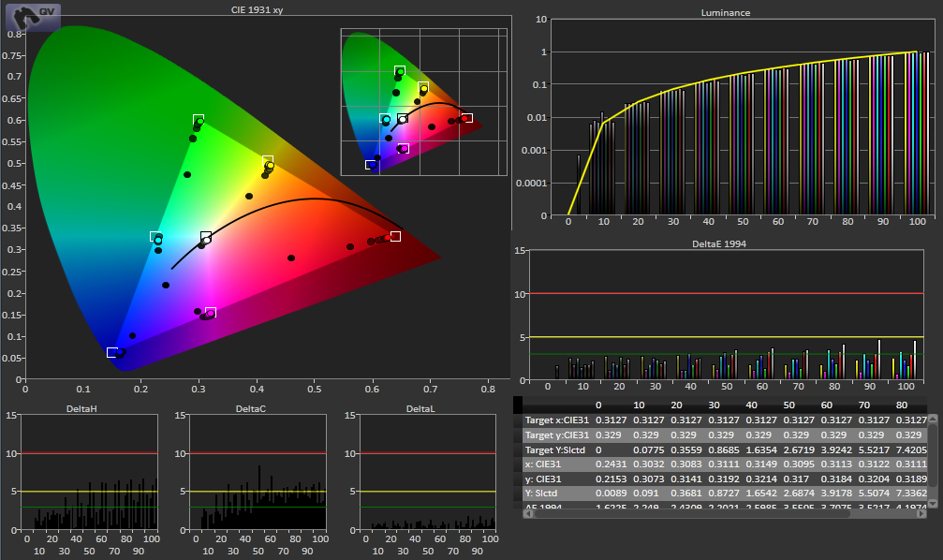Select the 'Target y:CIE31' row label
The image size is (943, 560).
[557, 435]
